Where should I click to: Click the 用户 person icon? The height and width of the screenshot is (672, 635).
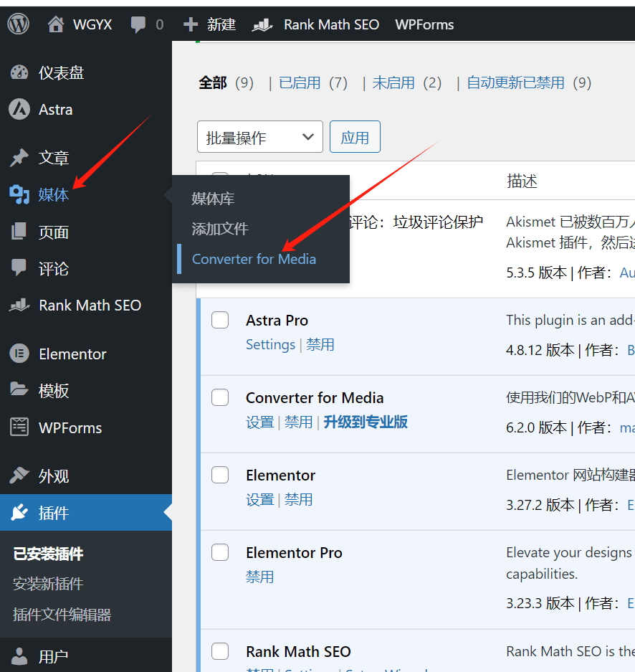click(19, 656)
